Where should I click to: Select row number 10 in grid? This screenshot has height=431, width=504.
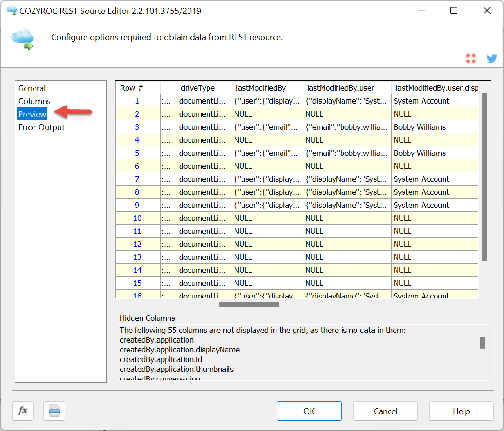click(x=137, y=218)
